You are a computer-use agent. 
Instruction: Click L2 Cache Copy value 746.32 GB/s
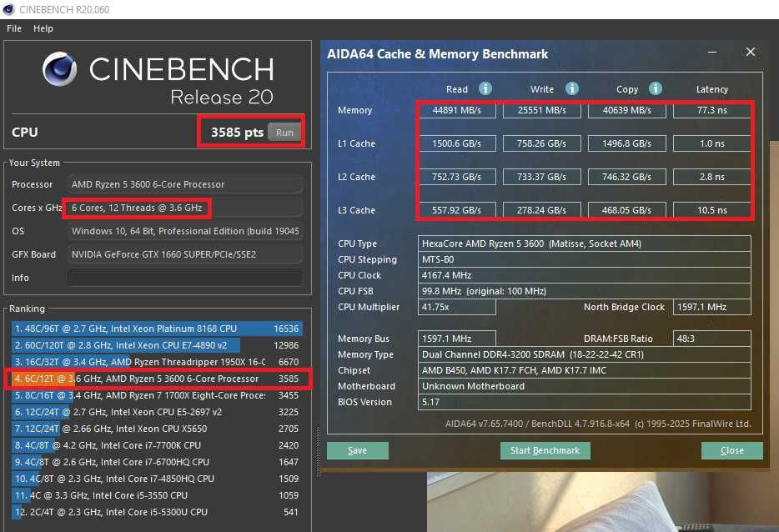tap(627, 177)
